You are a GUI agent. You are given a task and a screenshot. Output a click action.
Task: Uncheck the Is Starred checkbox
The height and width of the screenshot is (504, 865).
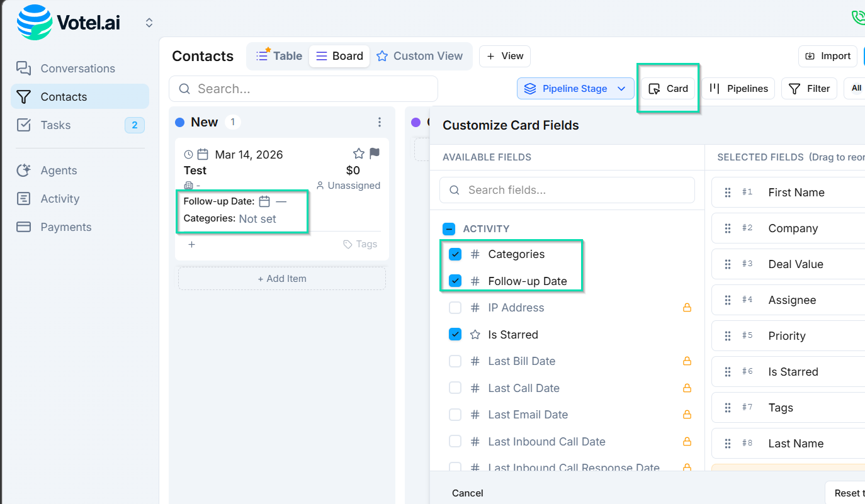(455, 335)
